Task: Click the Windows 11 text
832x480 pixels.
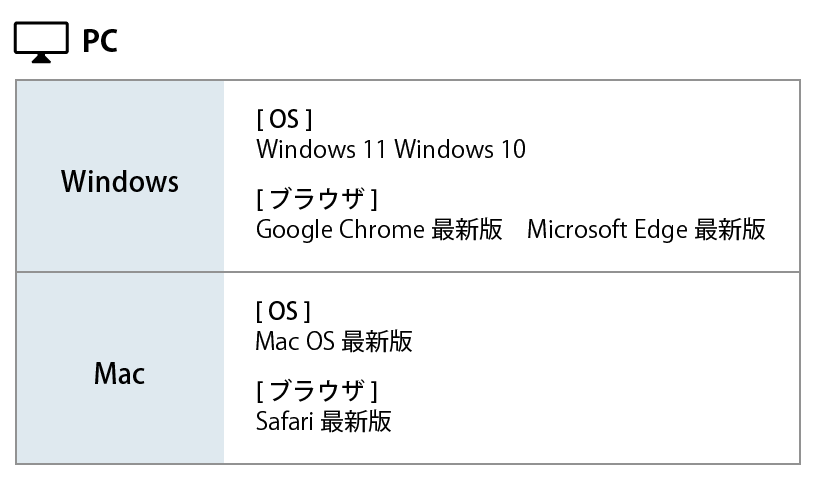Action: coord(321,149)
